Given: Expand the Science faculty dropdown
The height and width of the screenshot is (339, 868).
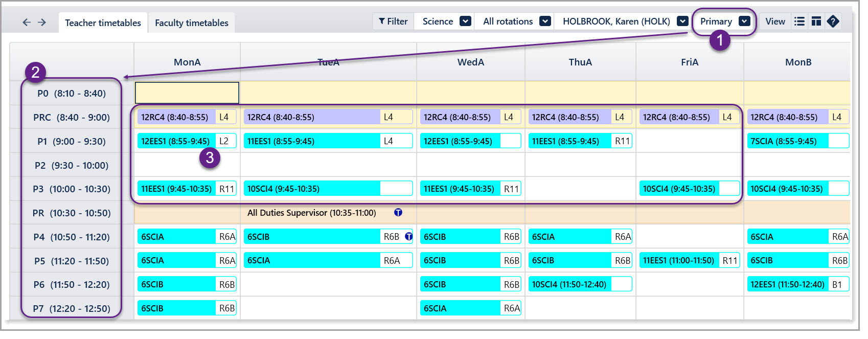Looking at the screenshot, I should [465, 21].
